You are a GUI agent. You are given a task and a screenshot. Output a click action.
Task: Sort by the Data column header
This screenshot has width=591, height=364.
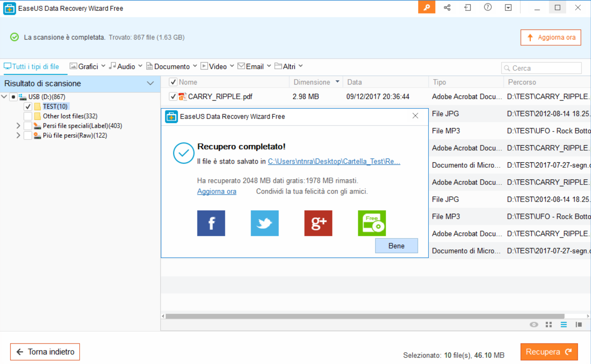coord(386,82)
